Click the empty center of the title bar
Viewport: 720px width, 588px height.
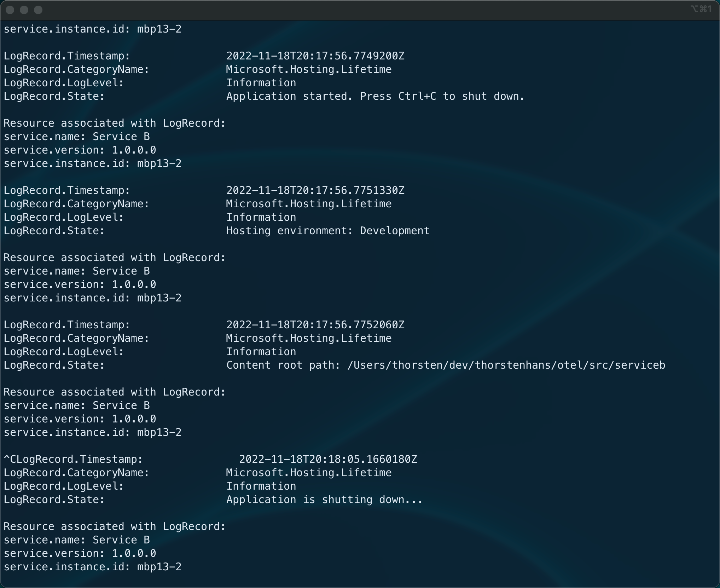360,10
